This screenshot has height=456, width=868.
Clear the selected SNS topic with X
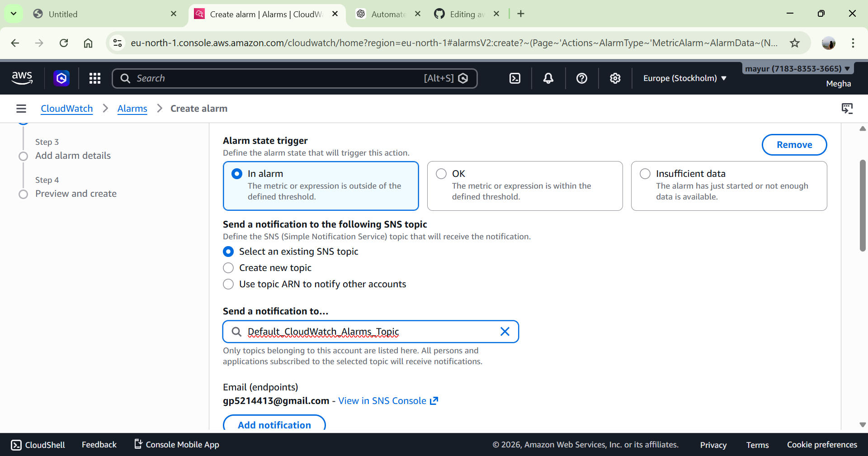point(505,332)
